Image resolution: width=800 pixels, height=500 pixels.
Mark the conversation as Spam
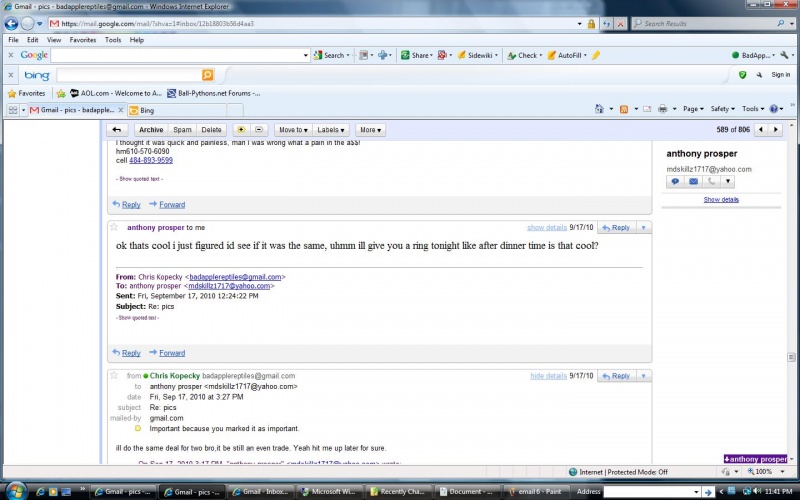coord(182,130)
